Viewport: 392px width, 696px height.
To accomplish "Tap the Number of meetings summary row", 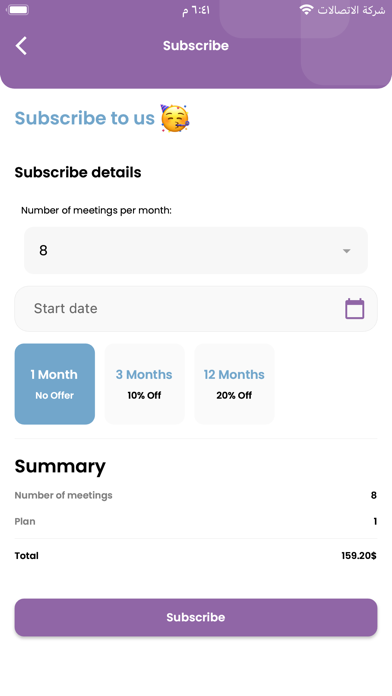I will pos(196,495).
